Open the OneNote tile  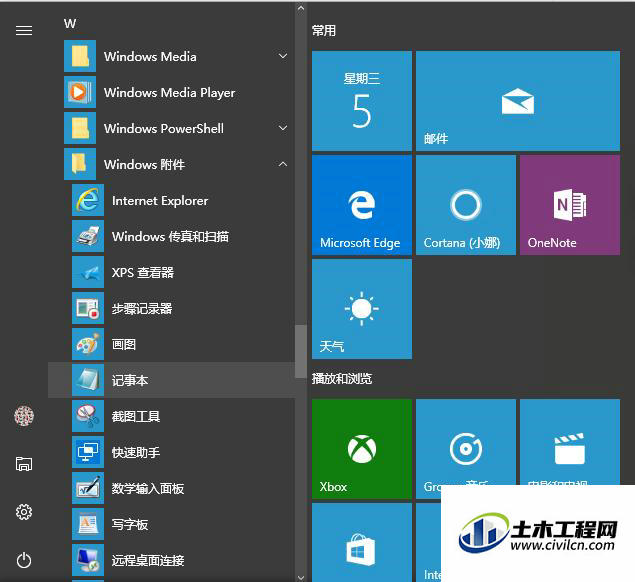tap(570, 205)
